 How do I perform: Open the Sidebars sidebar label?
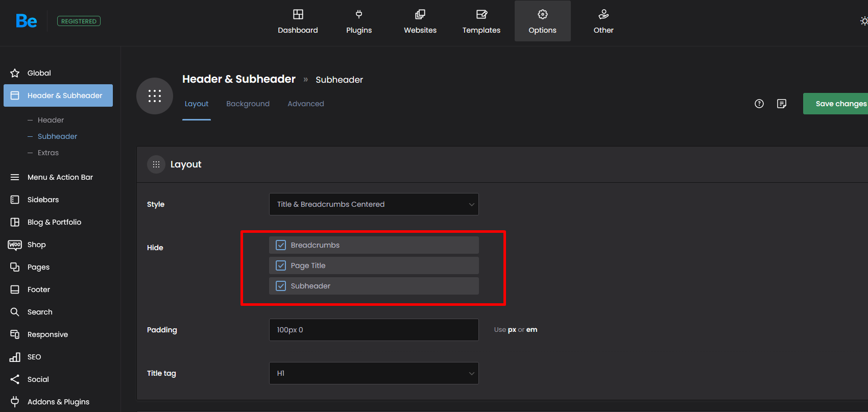pyautogui.click(x=43, y=200)
